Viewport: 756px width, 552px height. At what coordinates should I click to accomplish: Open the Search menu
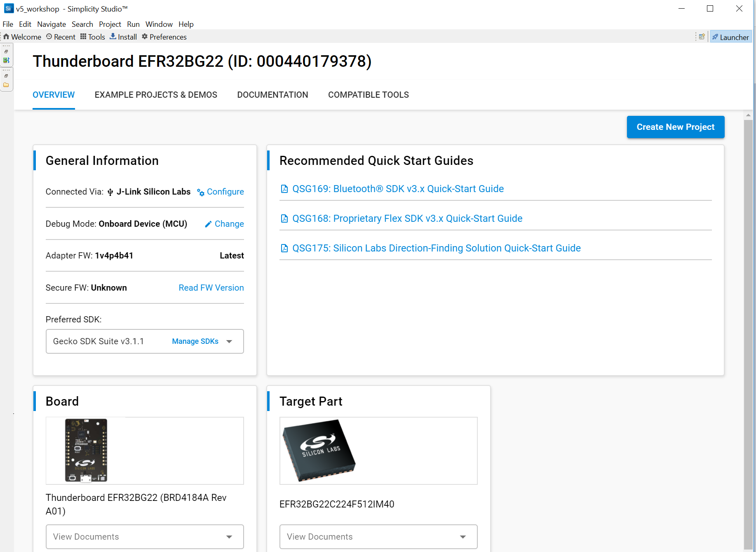click(x=82, y=24)
